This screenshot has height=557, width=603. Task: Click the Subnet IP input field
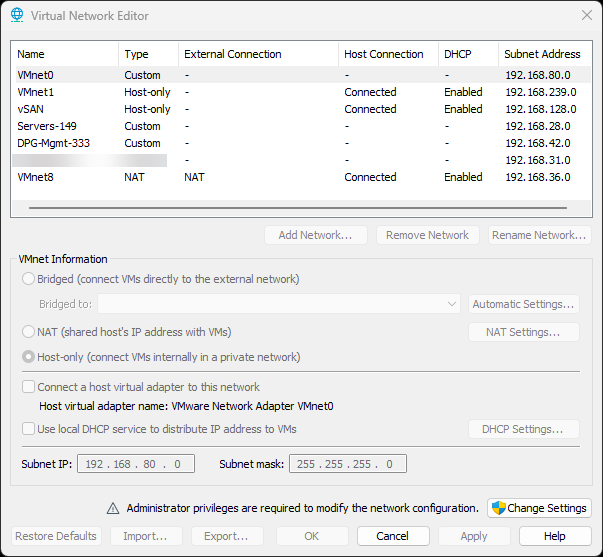click(138, 464)
